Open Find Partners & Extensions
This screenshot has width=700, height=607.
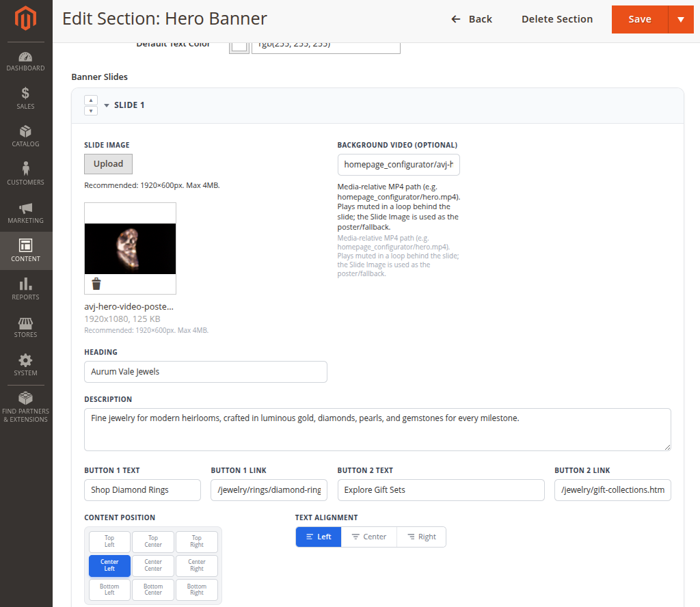[25, 407]
